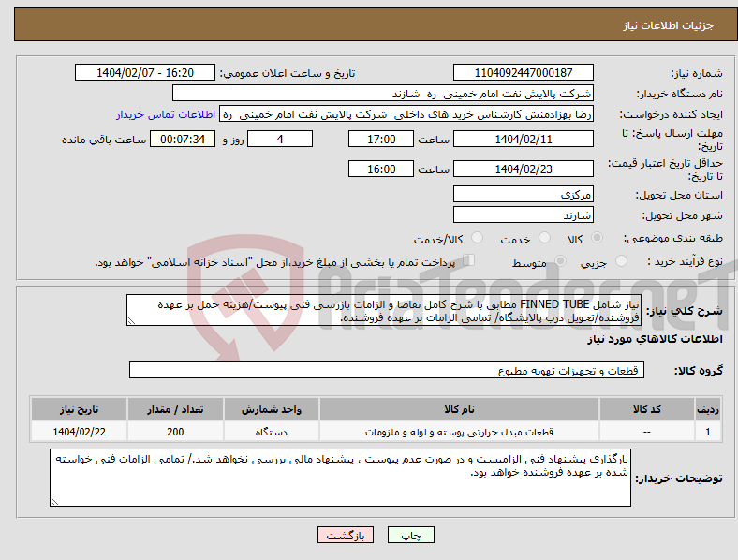Click the buyer notes textarea
The image size is (738, 560).
(x=340, y=478)
